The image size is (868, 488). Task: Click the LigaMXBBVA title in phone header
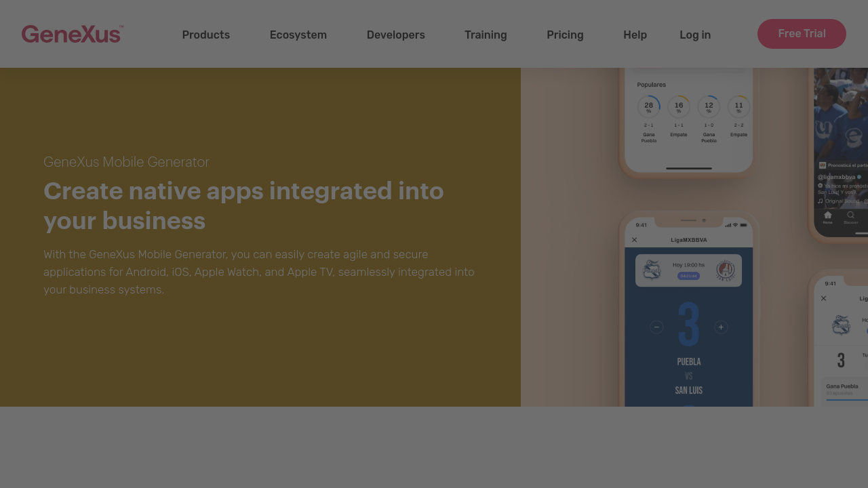pyautogui.click(x=689, y=240)
